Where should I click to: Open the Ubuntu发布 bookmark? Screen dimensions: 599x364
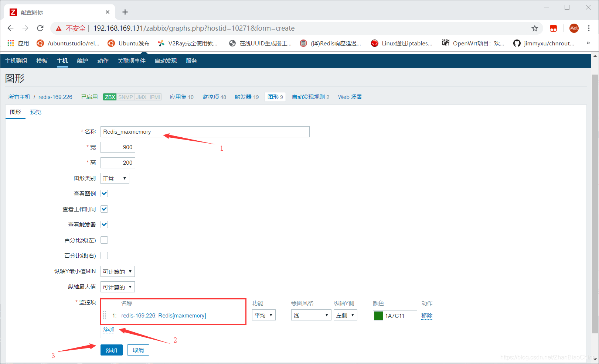click(129, 43)
